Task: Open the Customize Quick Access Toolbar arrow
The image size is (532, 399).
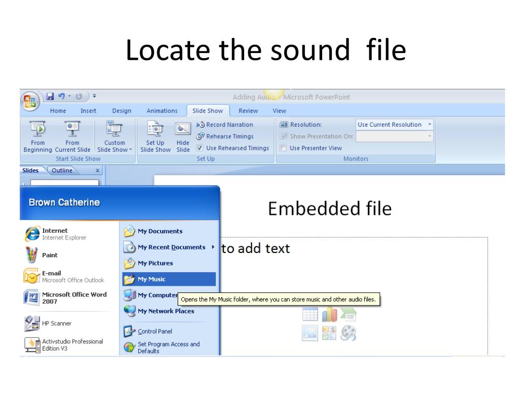Action: point(95,96)
